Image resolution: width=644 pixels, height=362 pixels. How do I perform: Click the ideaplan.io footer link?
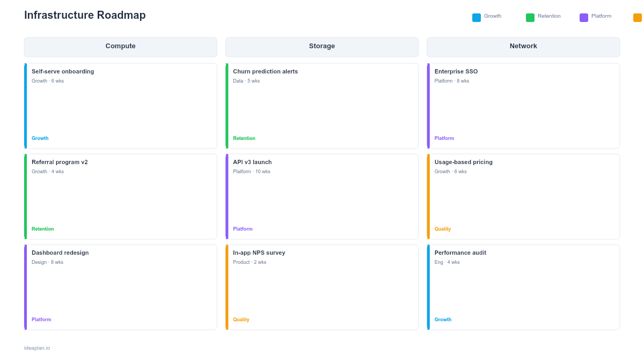click(36, 348)
